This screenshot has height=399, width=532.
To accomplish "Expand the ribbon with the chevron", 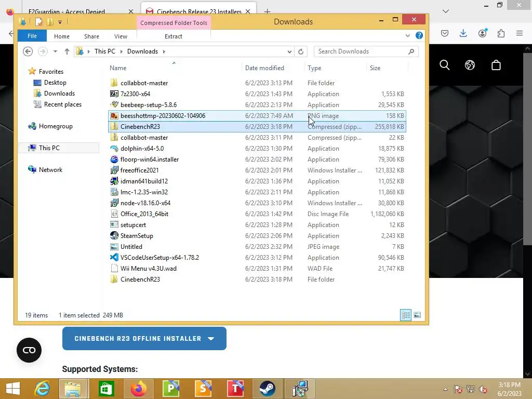I will 407,36.
